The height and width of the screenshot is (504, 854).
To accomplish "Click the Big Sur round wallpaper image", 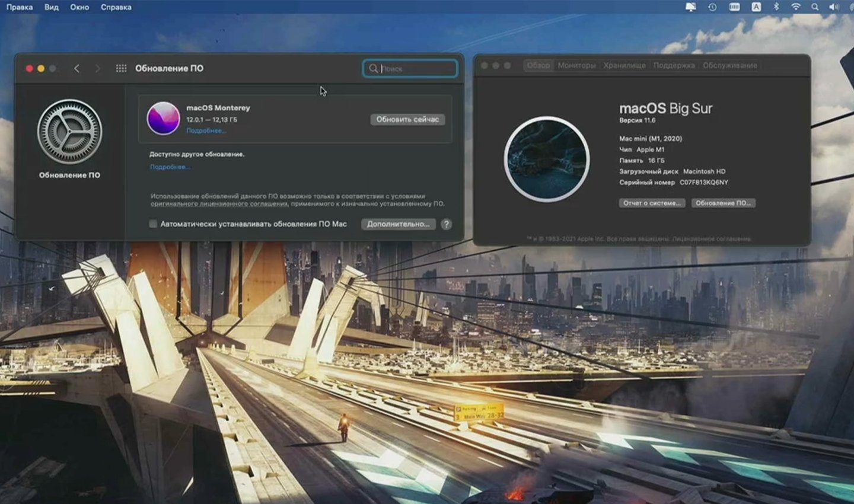I will (546, 159).
